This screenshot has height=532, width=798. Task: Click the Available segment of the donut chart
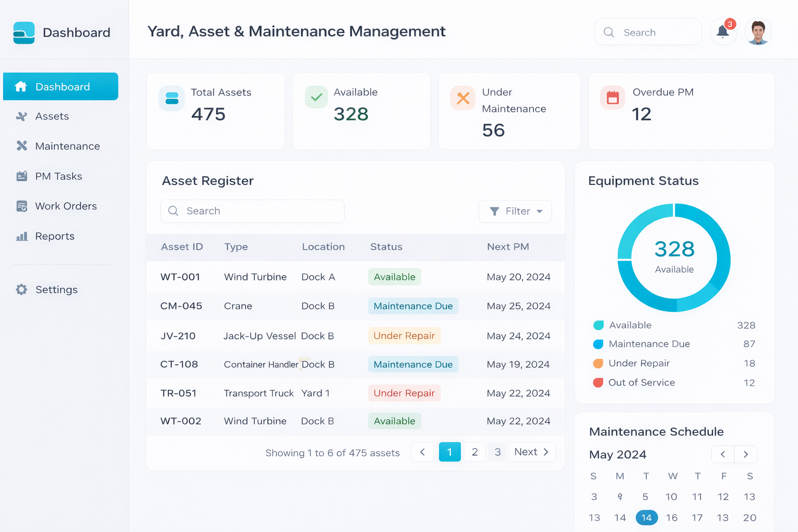722,239
